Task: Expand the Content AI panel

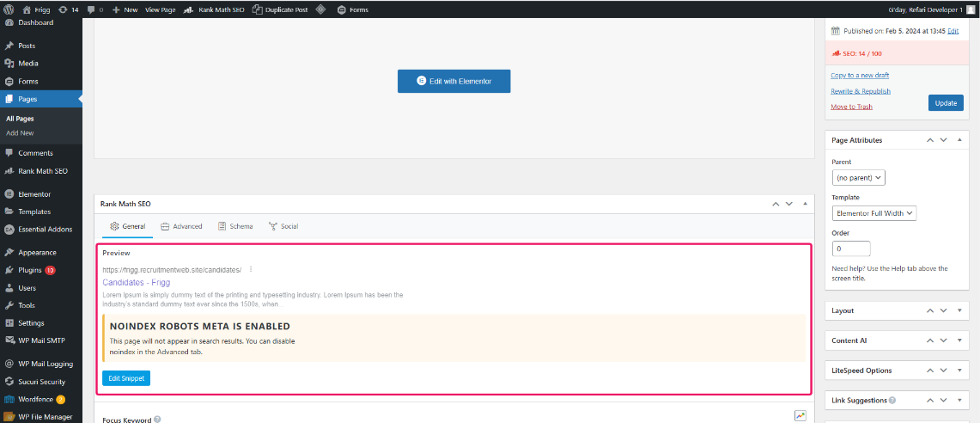Action: [959, 340]
